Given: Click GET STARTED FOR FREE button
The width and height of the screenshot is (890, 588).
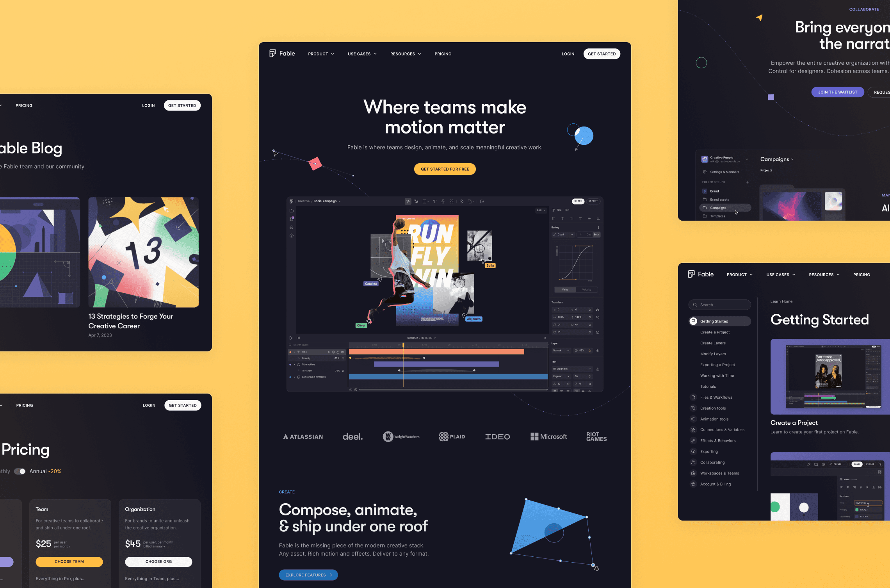Looking at the screenshot, I should tap(445, 169).
